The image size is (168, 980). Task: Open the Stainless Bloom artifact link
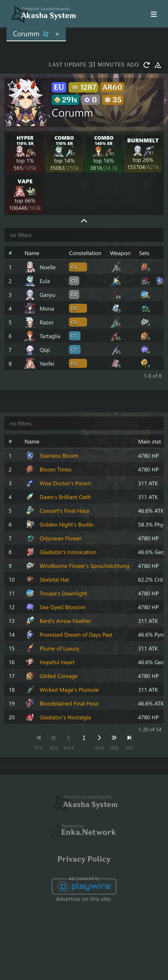click(59, 456)
